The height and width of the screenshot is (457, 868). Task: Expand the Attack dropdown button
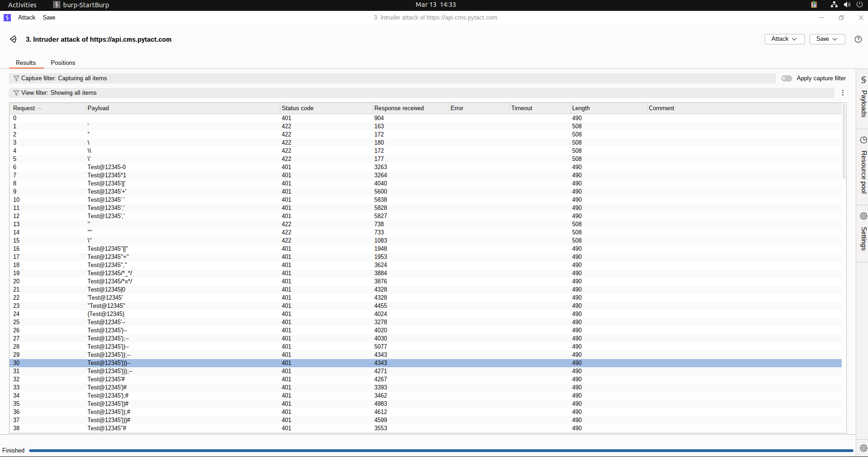[784, 39]
